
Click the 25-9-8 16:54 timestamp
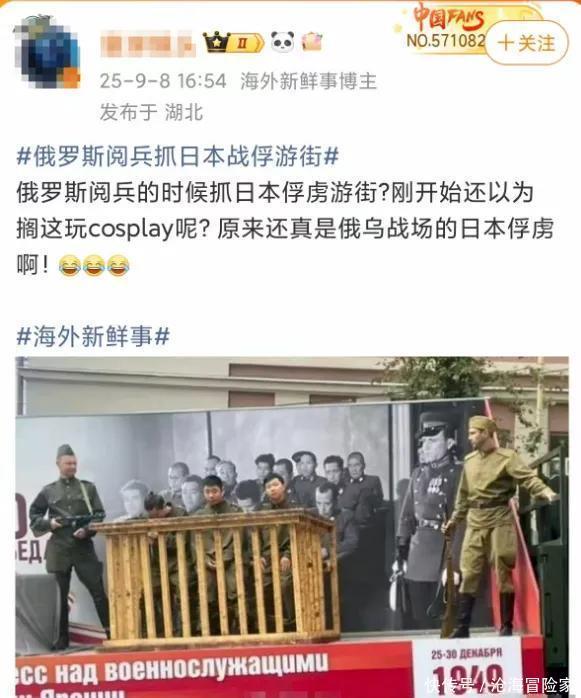[x=163, y=81]
